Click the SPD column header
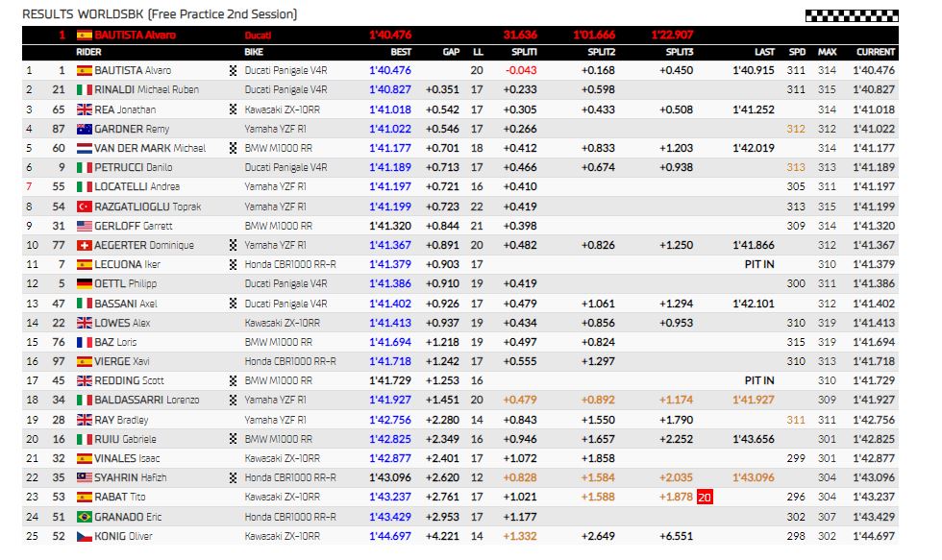The height and width of the screenshot is (560, 942). 797,52
